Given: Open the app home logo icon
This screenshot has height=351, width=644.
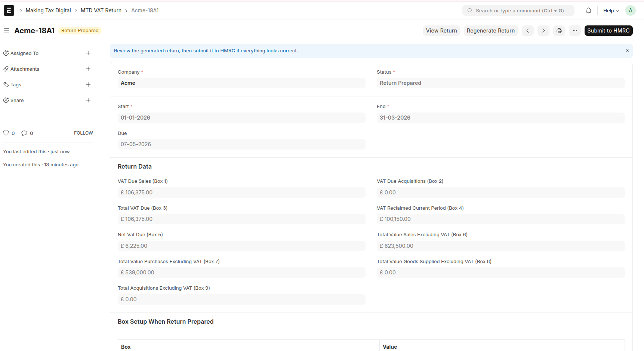Looking at the screenshot, I should [x=9, y=10].
